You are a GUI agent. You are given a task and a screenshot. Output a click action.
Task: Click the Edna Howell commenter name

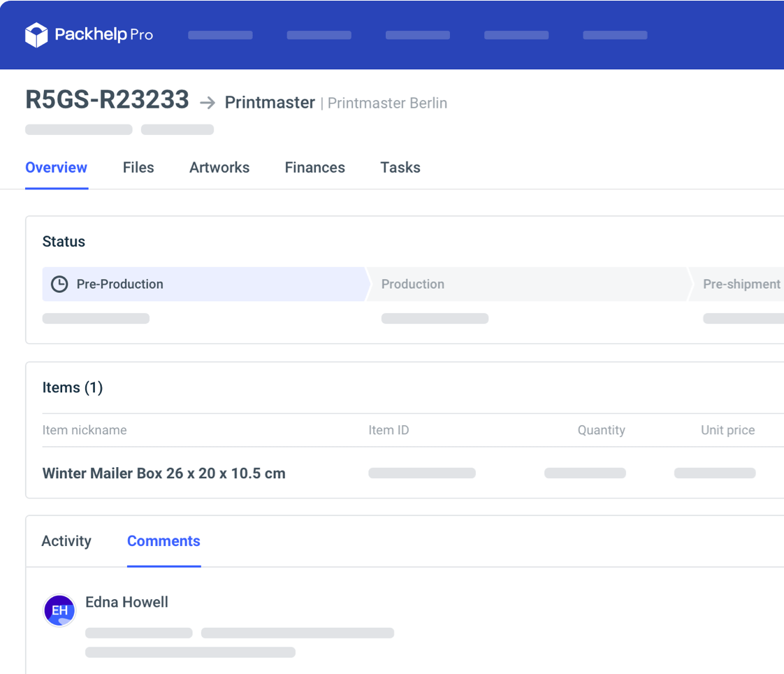[x=126, y=602]
